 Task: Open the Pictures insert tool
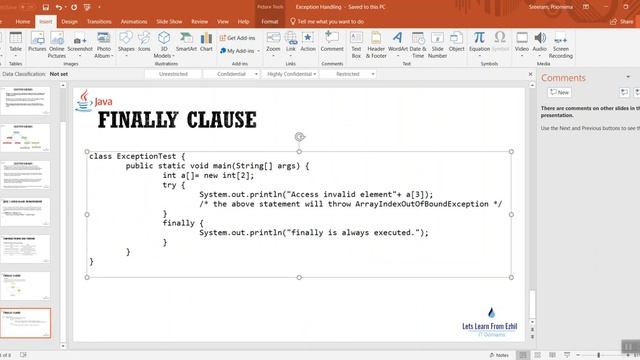coord(37,42)
